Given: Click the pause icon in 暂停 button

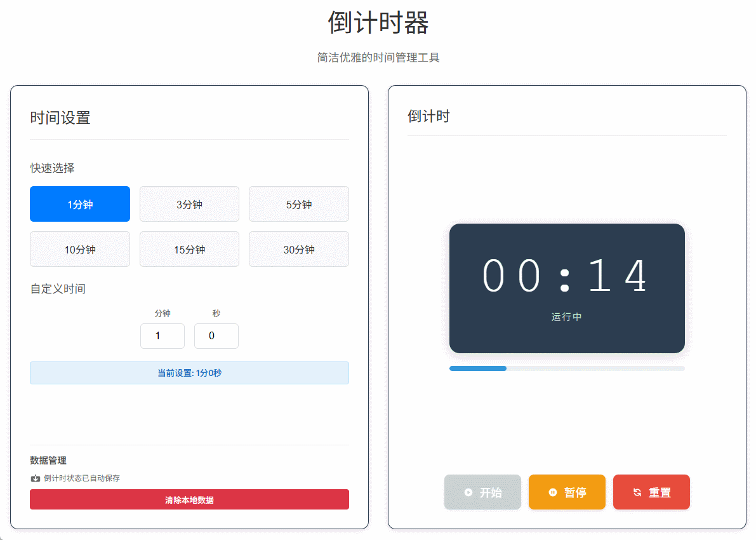Looking at the screenshot, I should coord(552,492).
